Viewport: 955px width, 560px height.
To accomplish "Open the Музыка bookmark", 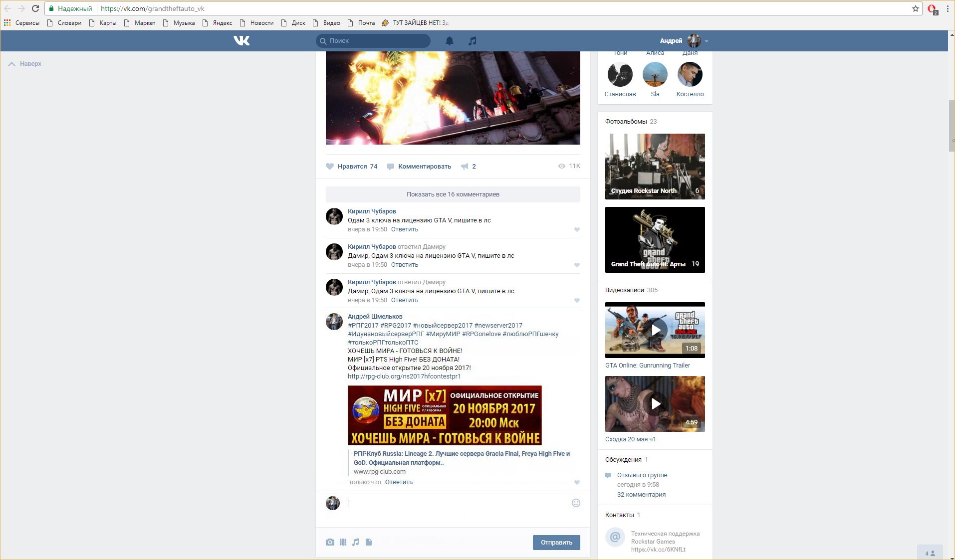I will [x=179, y=23].
